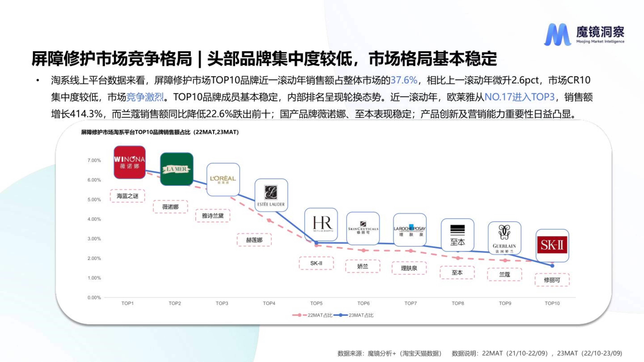Select the Guerlain logo tile
Viewport: 644px width, 362px height.
[504, 238]
